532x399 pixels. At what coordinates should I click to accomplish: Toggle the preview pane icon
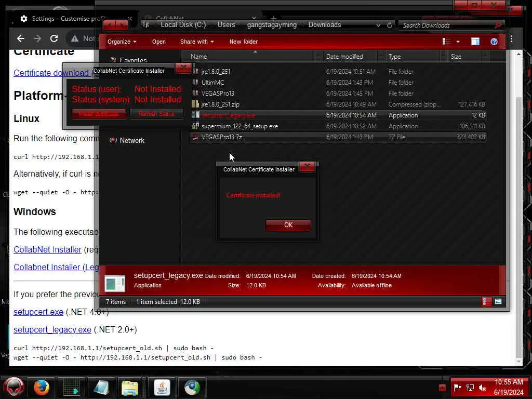point(475,42)
